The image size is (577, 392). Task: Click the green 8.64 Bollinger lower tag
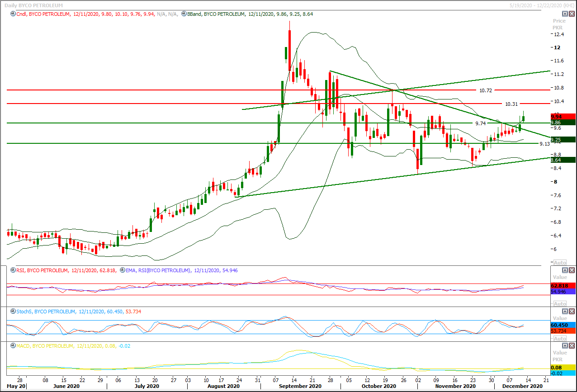pos(563,160)
